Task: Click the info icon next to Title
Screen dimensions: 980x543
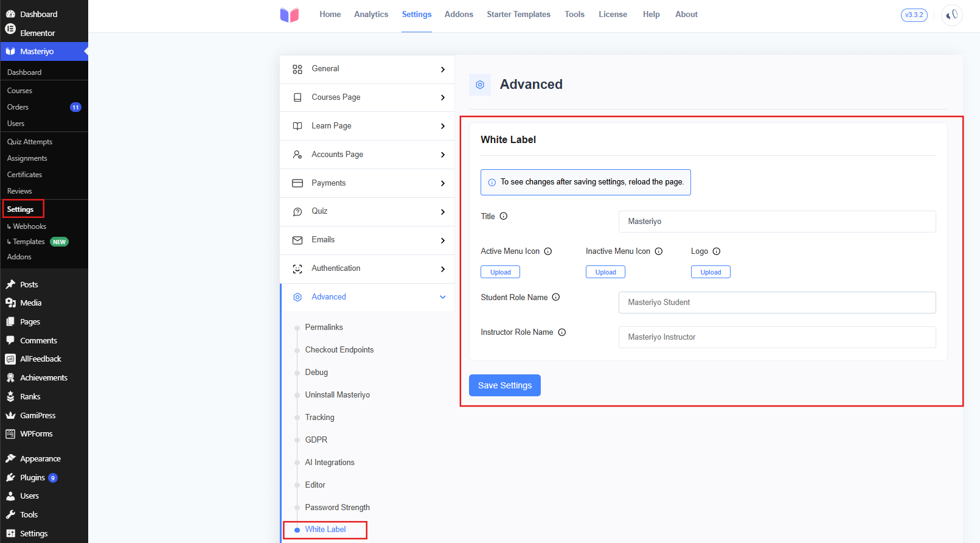Action: tap(504, 216)
